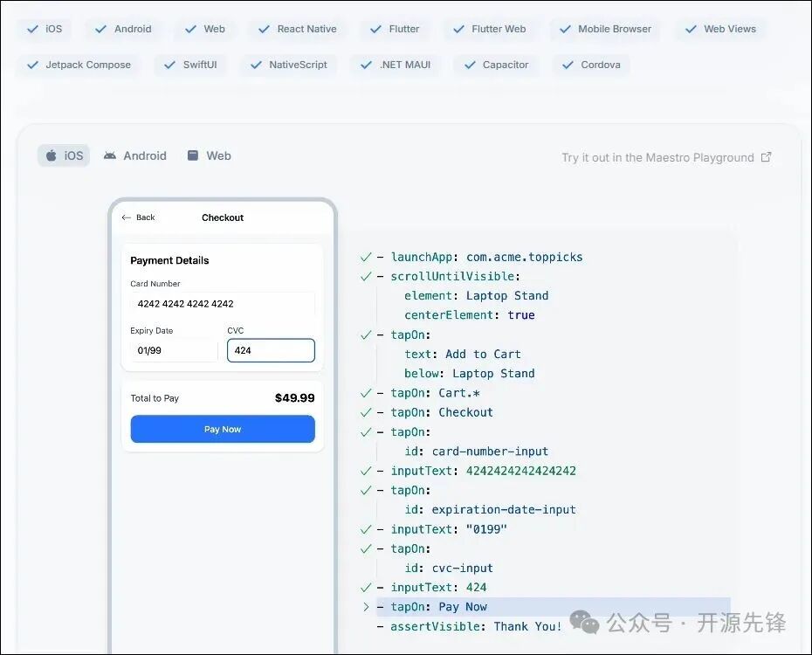Screen dimensions: 812x655
Task: Click the NativeScript chip
Action: coord(289,65)
